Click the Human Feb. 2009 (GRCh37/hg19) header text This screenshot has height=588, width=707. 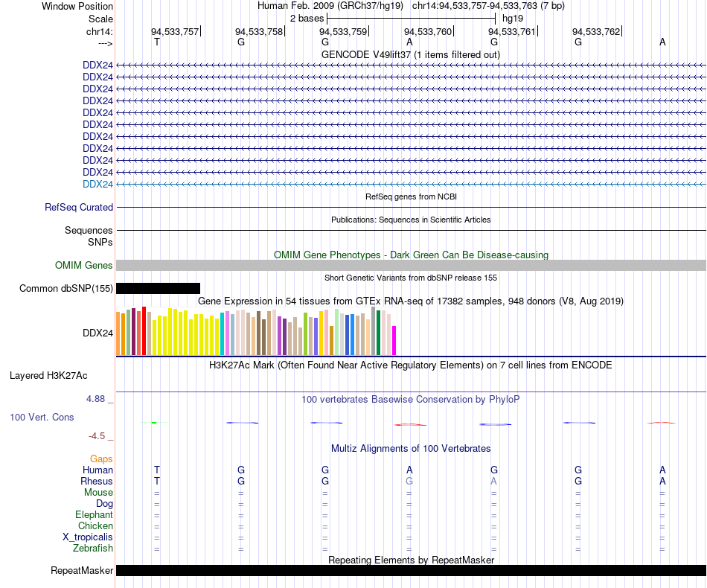coord(330,6)
